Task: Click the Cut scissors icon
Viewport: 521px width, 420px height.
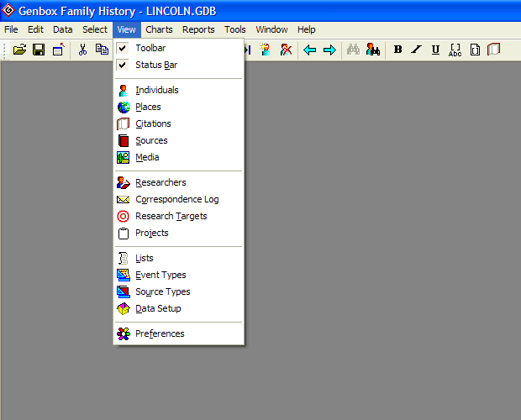Action: click(x=82, y=50)
